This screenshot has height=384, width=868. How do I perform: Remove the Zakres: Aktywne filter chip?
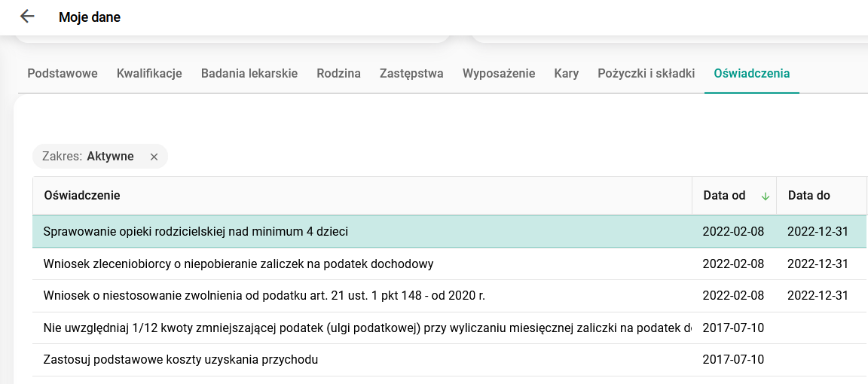coord(154,157)
